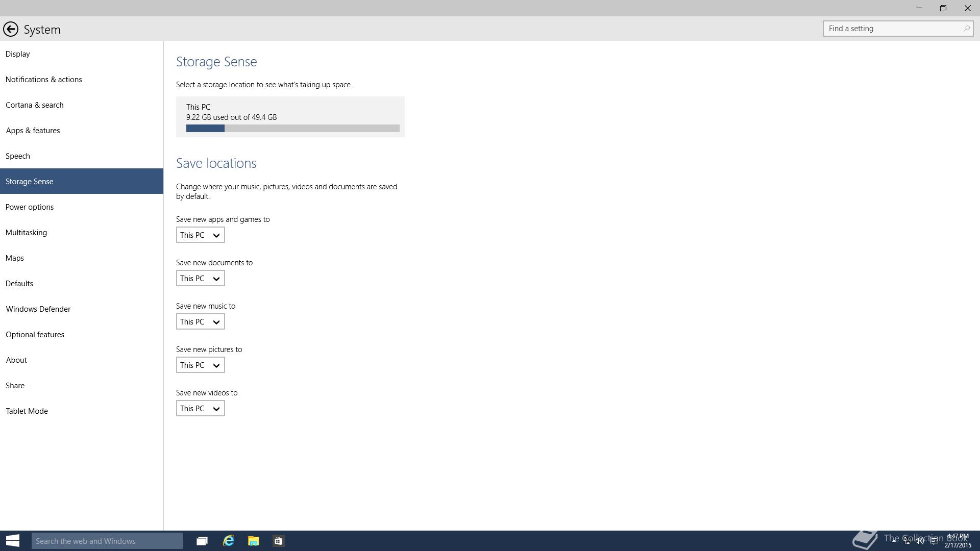Image resolution: width=980 pixels, height=551 pixels.
Task: Click the This PC storage usage bar
Action: 293,129
